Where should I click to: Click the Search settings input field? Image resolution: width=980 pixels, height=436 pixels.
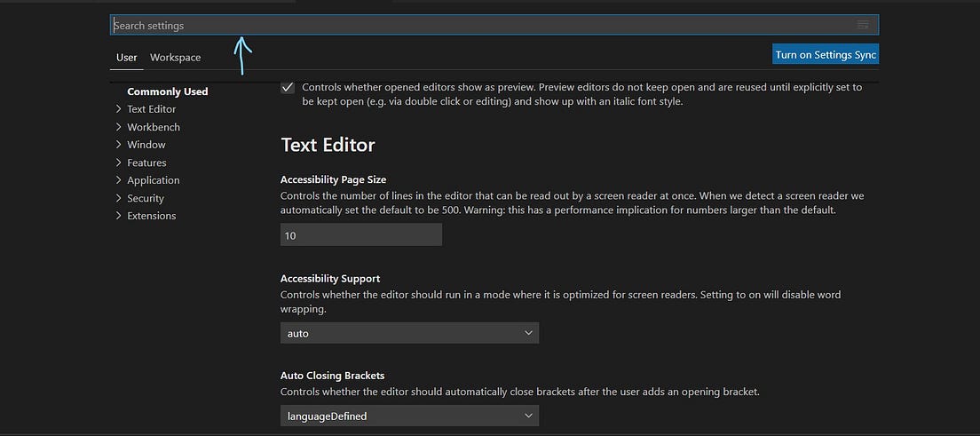coord(494,25)
